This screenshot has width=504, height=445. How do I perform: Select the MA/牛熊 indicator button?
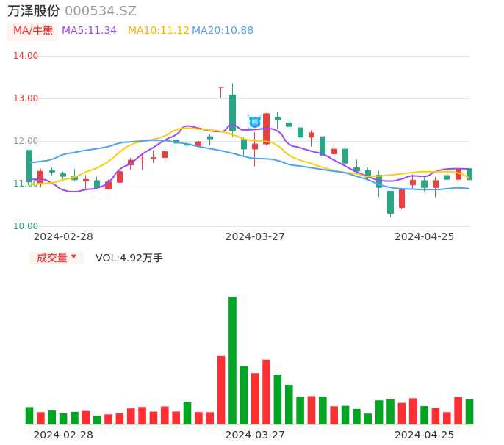33,31
